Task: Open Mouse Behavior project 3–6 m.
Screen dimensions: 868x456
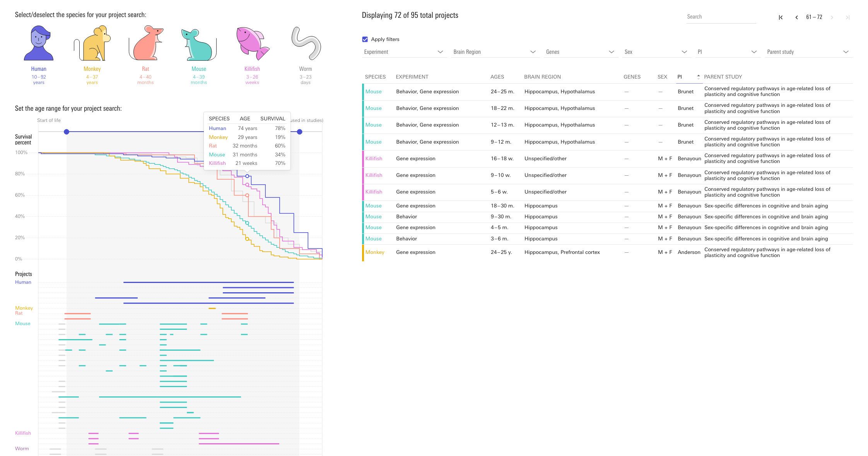Action: [607, 239]
